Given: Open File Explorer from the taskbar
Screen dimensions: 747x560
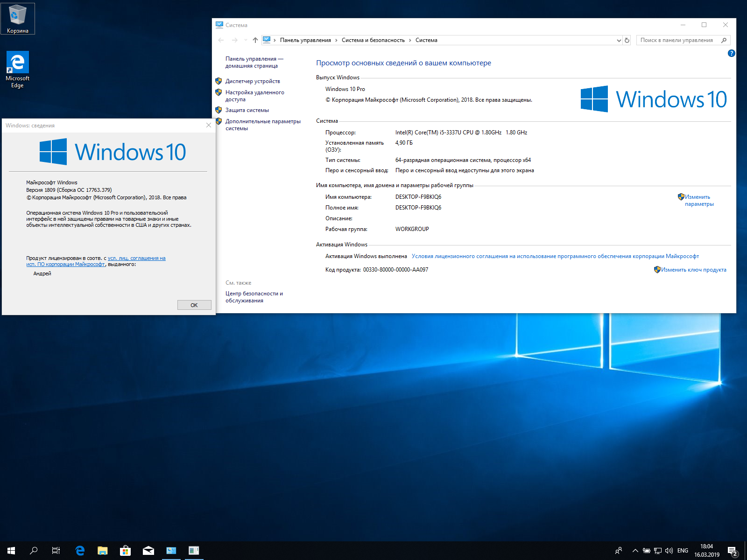Looking at the screenshot, I should coord(102,551).
